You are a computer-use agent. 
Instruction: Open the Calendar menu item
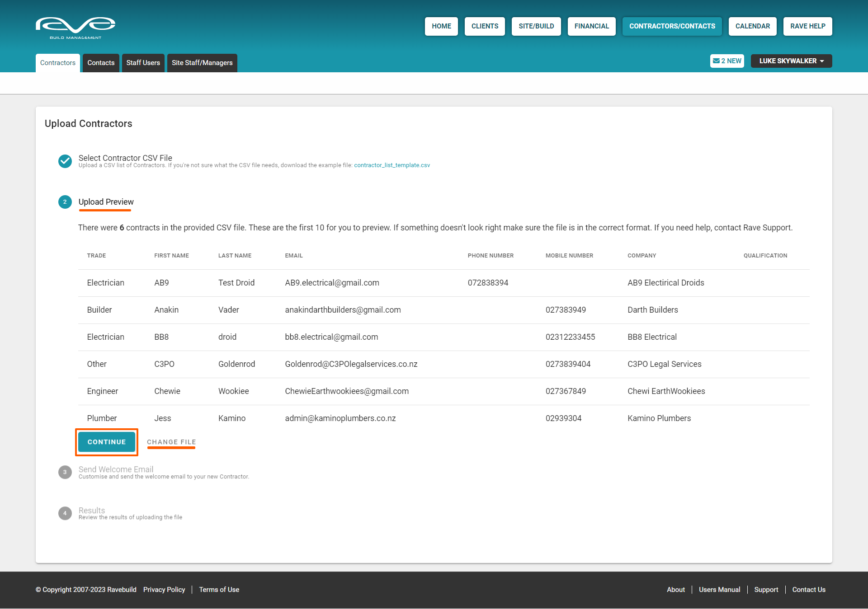click(x=752, y=26)
